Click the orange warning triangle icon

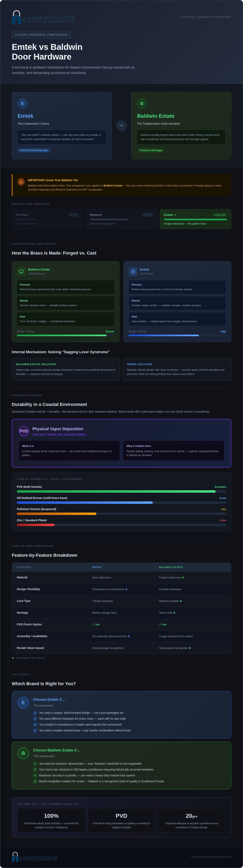21,182
